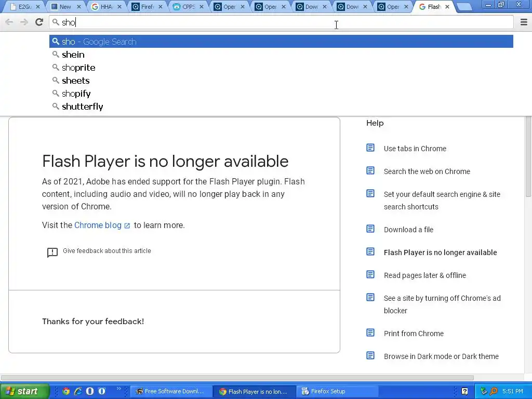This screenshot has height=399, width=532.
Task: Pick the 'shopify' autocomplete suggestion
Action: [281, 94]
